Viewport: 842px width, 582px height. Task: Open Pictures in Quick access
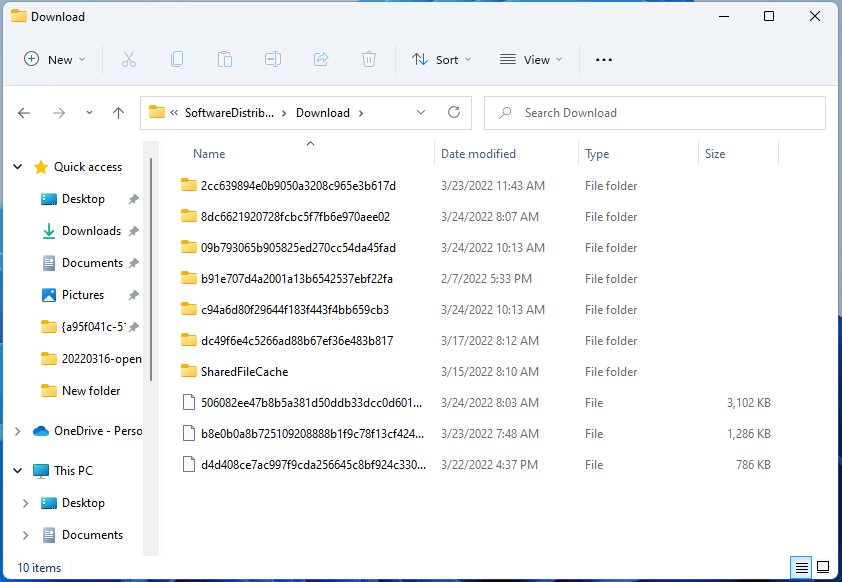pyautogui.click(x=83, y=295)
